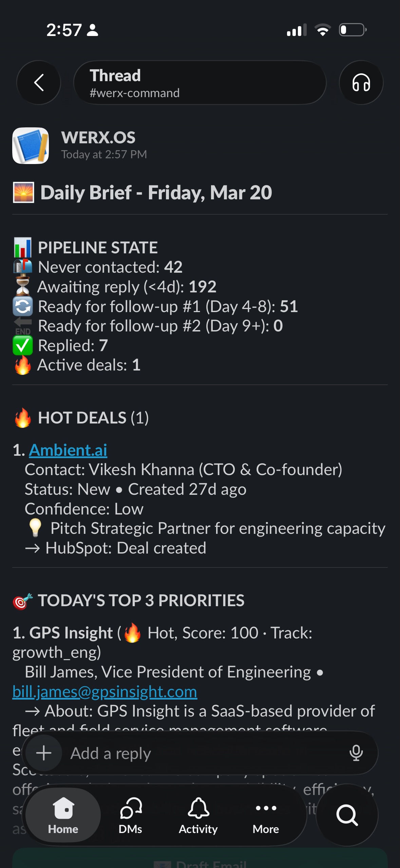Tap the Thread #werx-command header

click(x=199, y=83)
